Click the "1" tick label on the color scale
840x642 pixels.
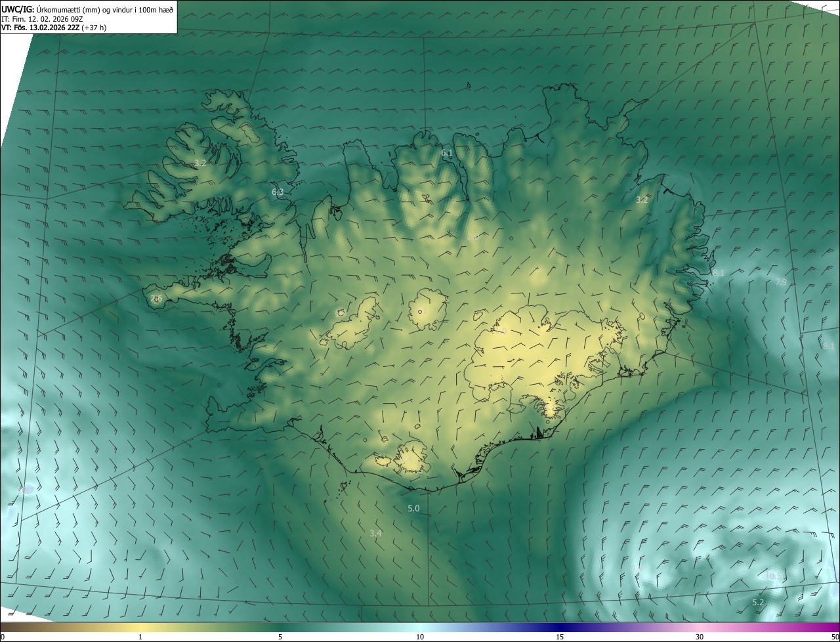(140, 637)
